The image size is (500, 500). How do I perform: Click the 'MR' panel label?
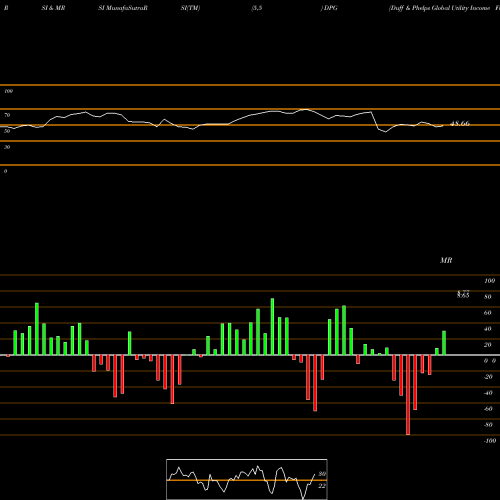coord(446,260)
